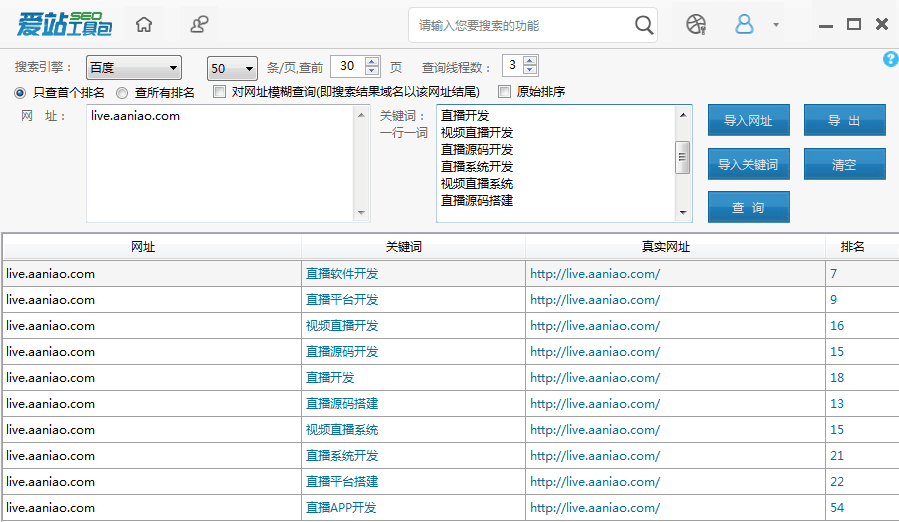Click the search magnifier icon
This screenshot has width=899, height=522.
click(x=644, y=25)
